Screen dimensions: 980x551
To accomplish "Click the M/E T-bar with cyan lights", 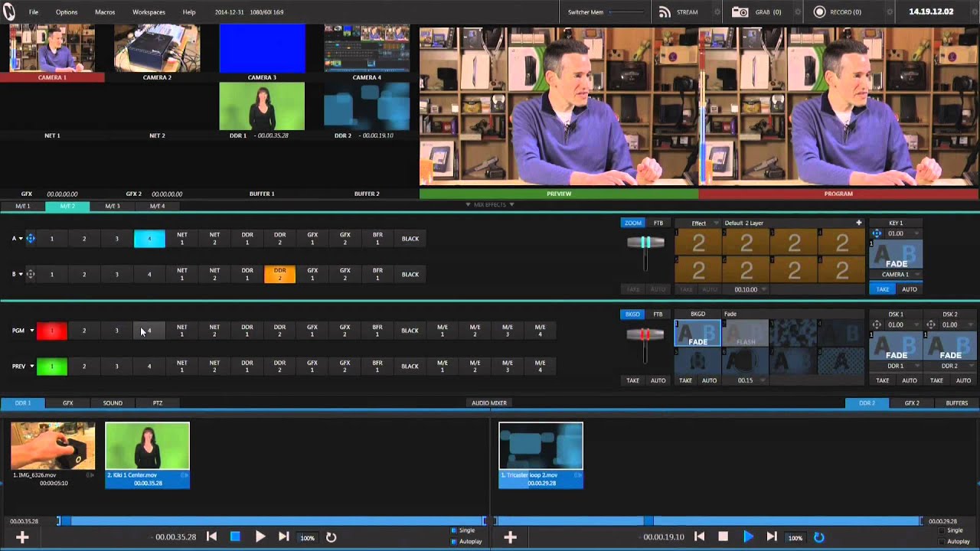I will coord(645,243).
